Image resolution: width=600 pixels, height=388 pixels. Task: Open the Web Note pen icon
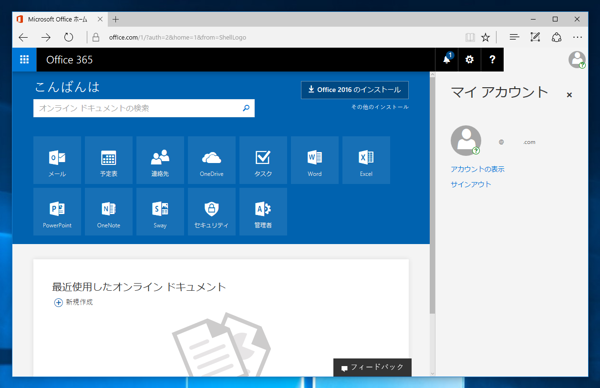[535, 37]
